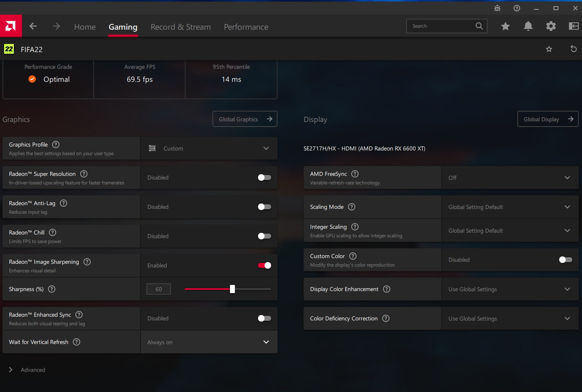582x392 pixels.
Task: Switch to the Performance tab
Action: (246, 27)
